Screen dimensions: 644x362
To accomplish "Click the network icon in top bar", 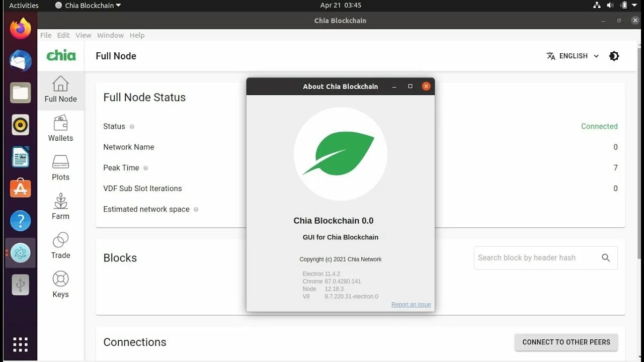I will point(597,6).
